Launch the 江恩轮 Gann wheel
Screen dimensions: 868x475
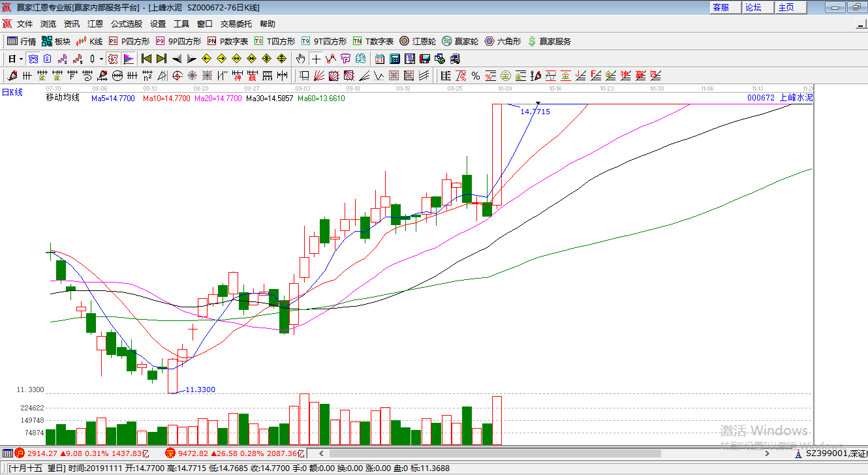coord(418,41)
